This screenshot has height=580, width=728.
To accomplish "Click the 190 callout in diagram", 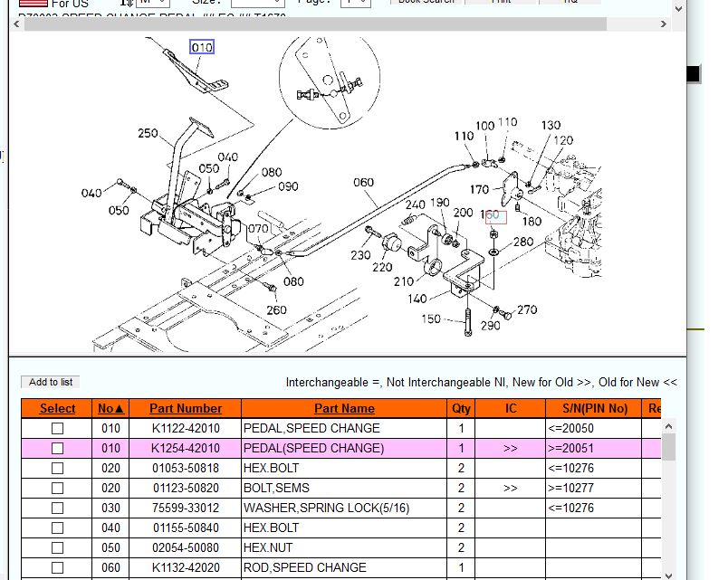I will pos(440,203).
